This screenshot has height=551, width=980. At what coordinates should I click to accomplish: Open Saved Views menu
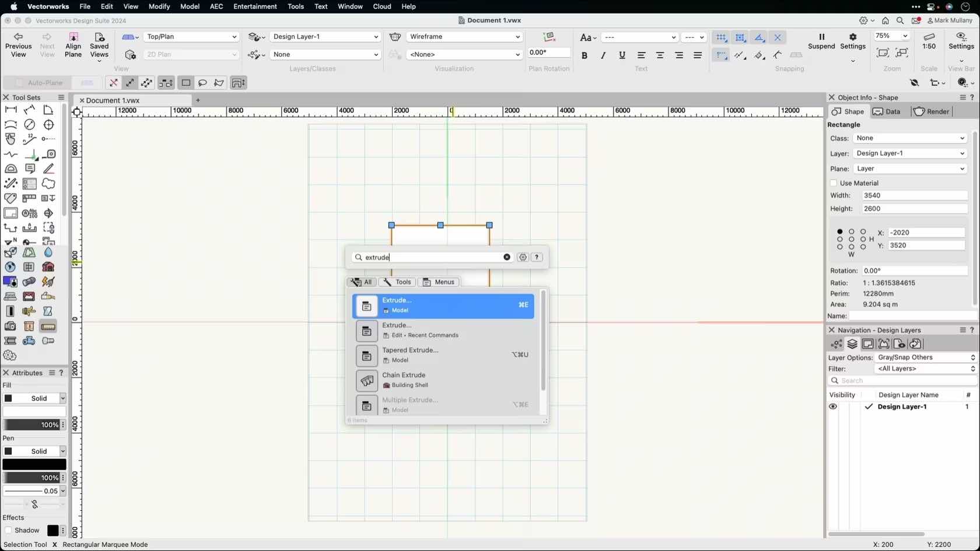[x=99, y=47]
